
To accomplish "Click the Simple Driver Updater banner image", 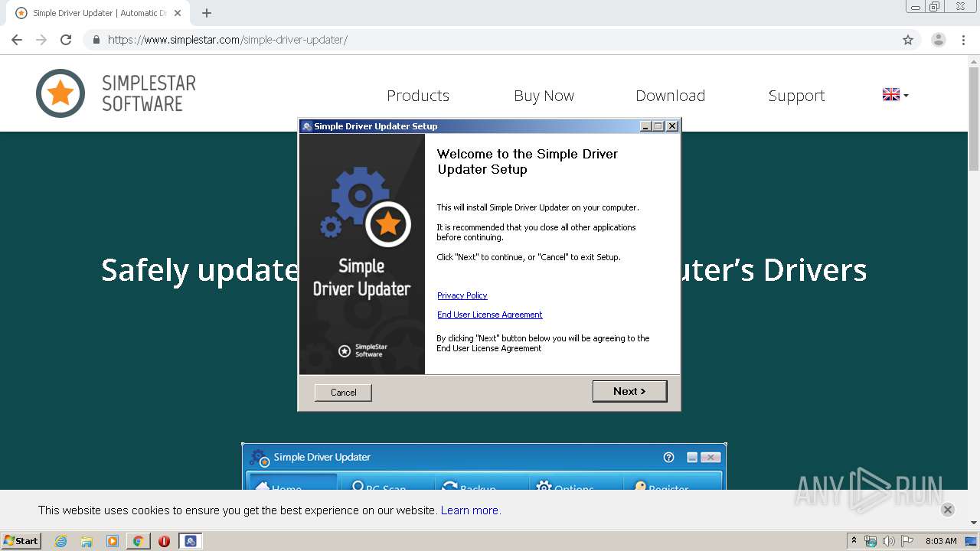I will 362,254.
